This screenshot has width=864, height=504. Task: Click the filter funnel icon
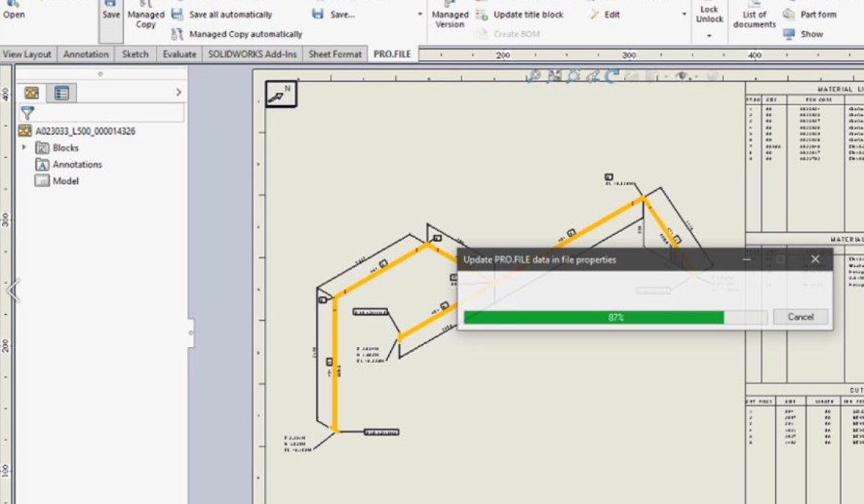pyautogui.click(x=27, y=113)
